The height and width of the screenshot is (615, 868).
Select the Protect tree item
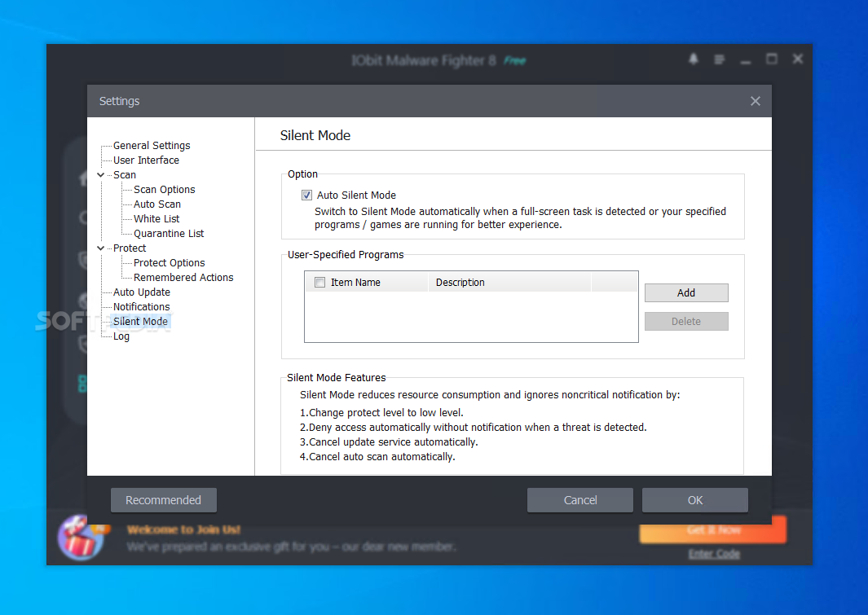[x=130, y=248]
